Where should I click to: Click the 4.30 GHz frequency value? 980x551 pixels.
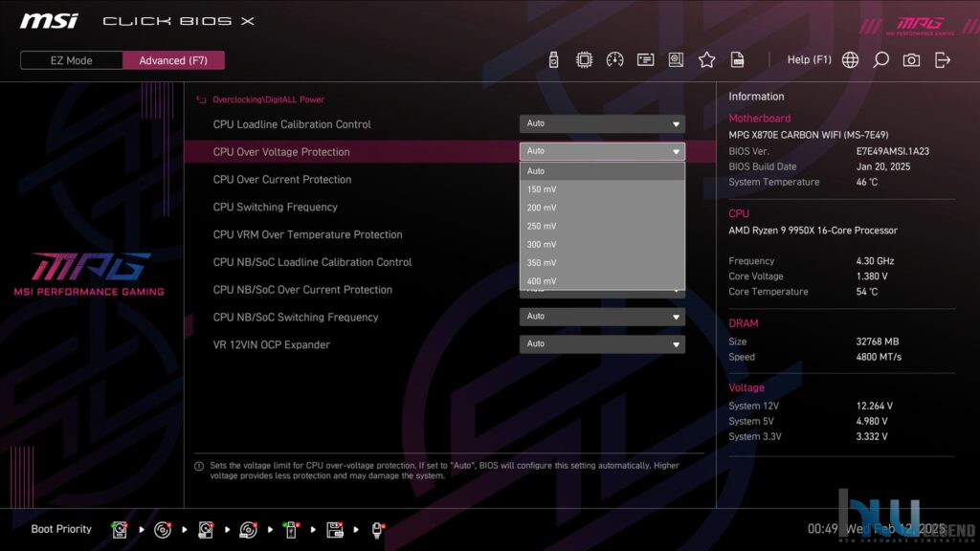click(x=875, y=261)
